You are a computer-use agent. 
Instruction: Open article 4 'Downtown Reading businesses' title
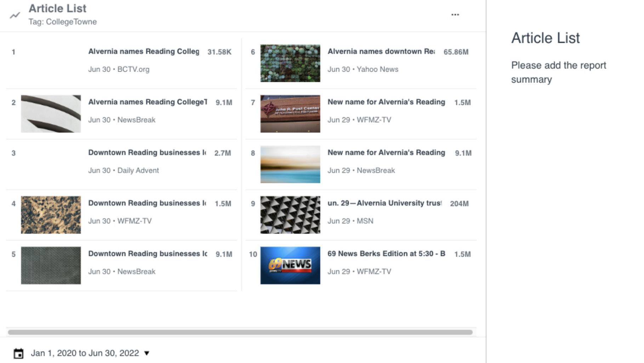coord(147,203)
